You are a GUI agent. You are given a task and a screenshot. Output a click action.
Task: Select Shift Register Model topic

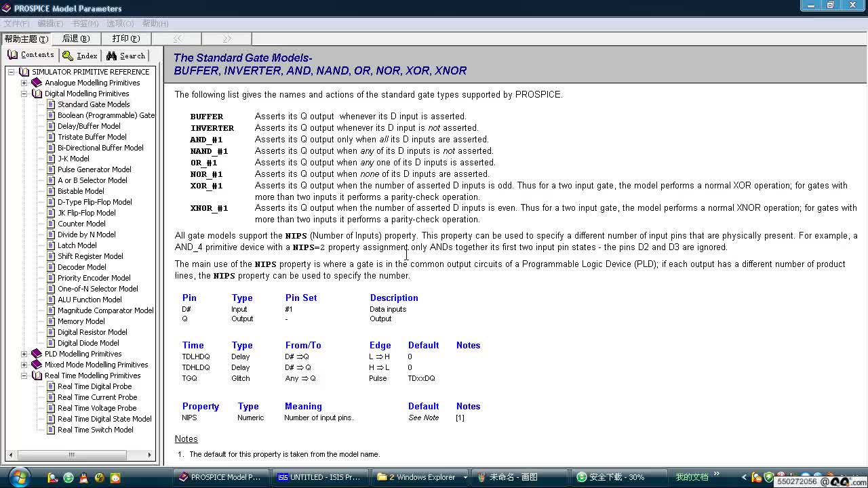point(90,256)
